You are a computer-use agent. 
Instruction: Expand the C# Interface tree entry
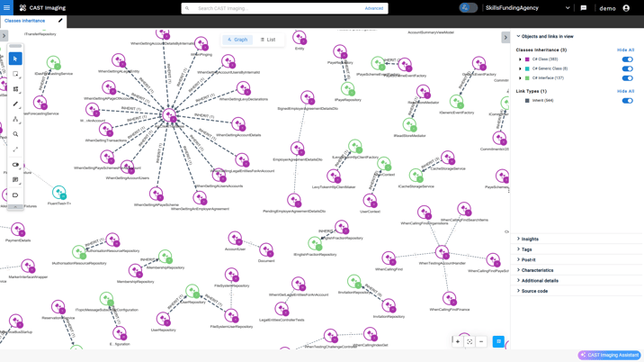coord(520,78)
